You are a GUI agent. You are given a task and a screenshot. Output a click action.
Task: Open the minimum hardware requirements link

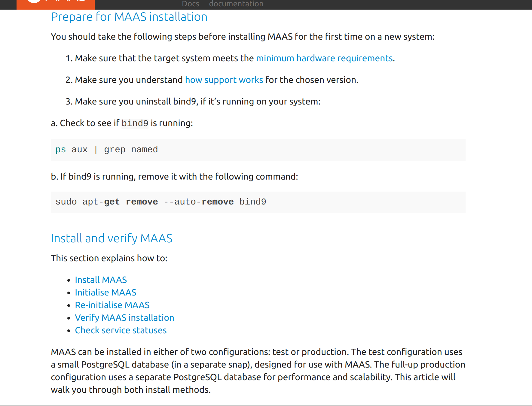(x=324, y=58)
